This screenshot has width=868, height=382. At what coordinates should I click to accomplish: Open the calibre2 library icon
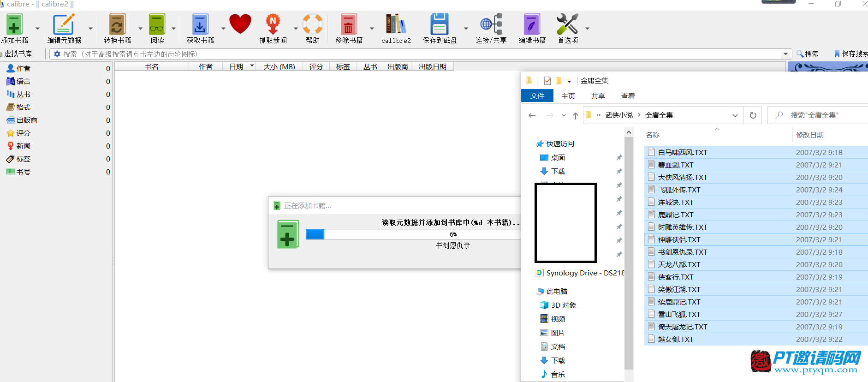(396, 24)
